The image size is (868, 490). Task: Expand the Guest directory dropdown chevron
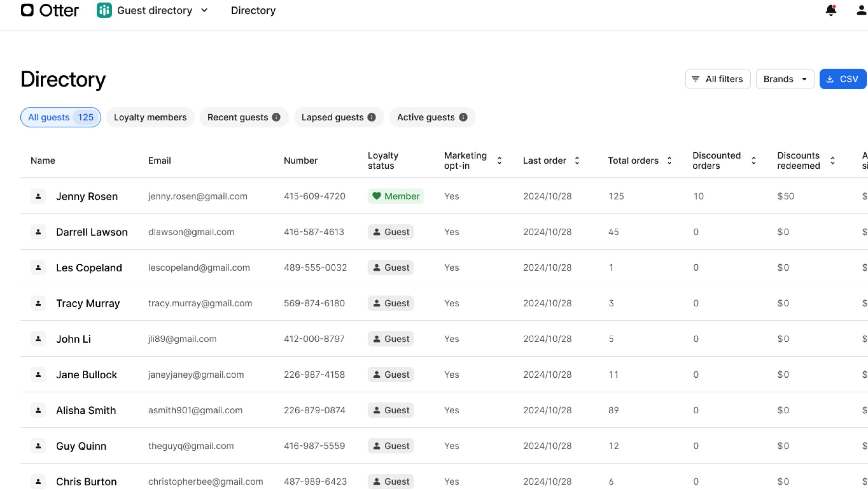pos(204,10)
